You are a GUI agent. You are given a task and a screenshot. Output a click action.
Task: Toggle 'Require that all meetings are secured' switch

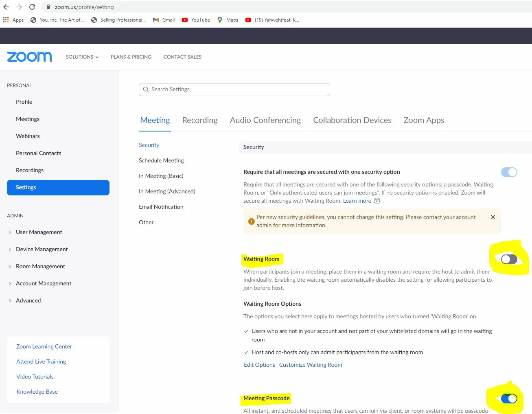509,172
